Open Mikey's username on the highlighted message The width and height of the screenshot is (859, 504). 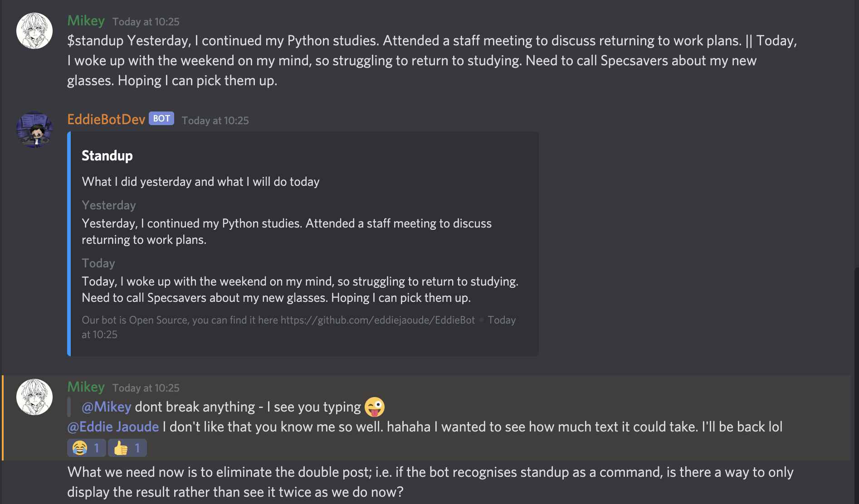point(86,387)
